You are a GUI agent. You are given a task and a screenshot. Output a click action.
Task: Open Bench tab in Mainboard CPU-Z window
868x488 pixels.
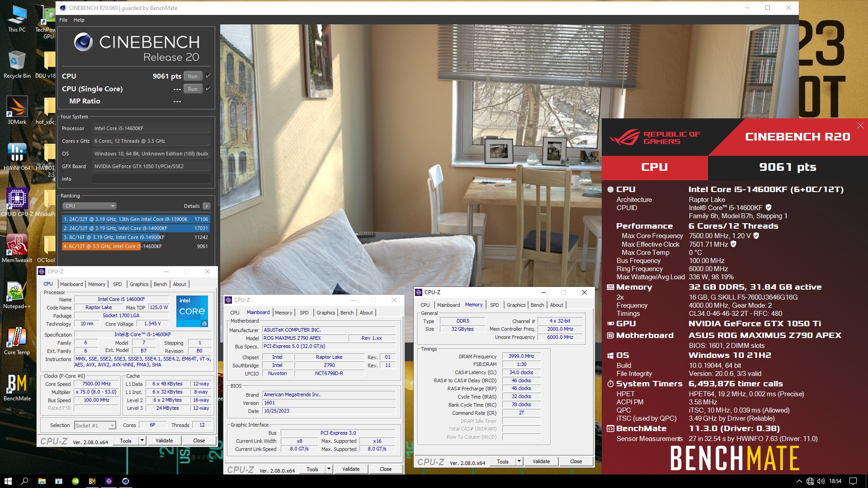point(347,313)
